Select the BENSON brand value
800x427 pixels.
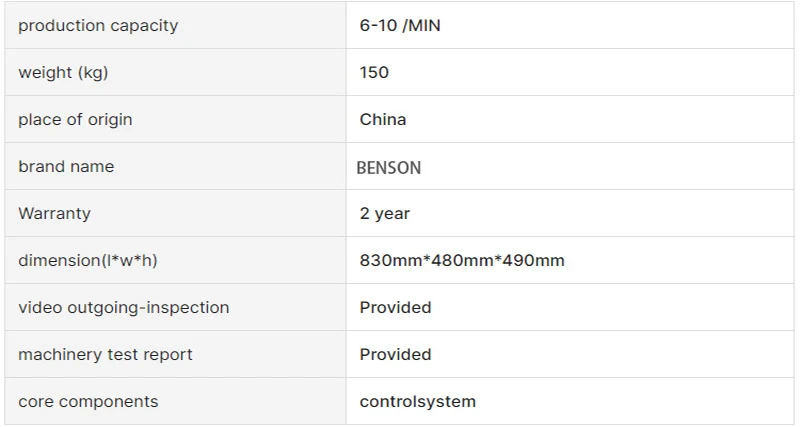[389, 168]
